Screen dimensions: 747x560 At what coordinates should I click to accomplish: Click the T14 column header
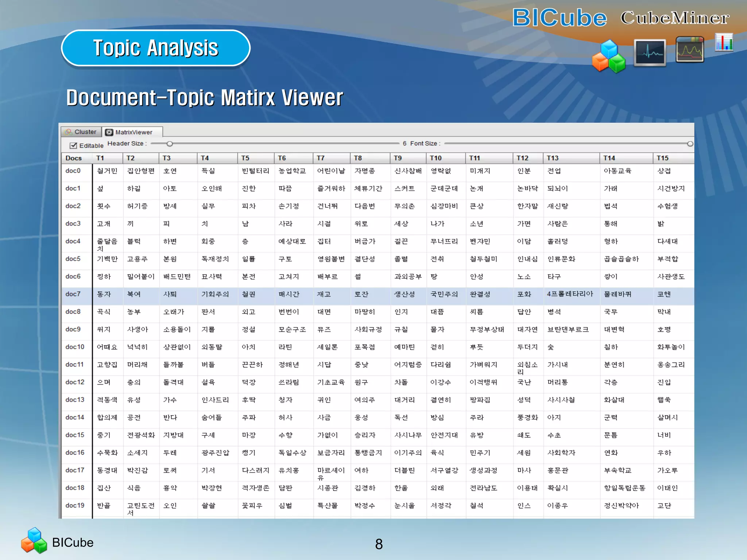coord(626,158)
